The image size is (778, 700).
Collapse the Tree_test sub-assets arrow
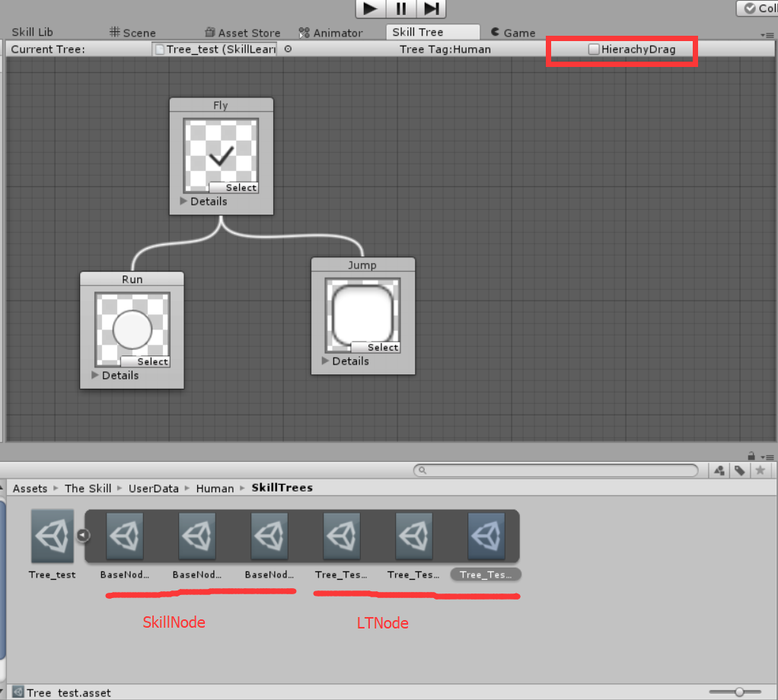tap(83, 536)
